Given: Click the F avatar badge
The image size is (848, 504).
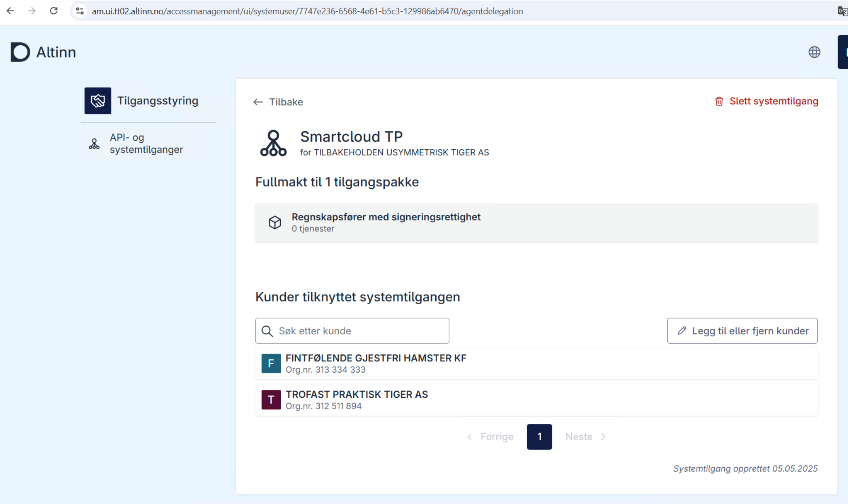Looking at the screenshot, I should [x=271, y=363].
